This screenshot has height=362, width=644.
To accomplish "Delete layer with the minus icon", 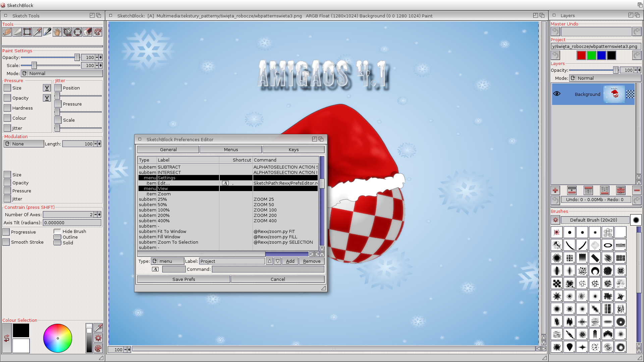I will click(637, 190).
